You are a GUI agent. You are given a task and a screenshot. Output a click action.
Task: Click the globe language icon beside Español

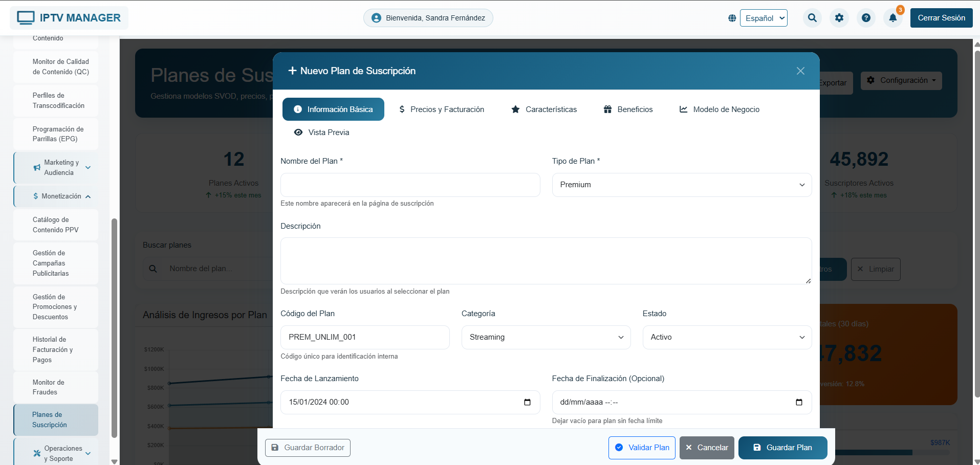(731, 17)
